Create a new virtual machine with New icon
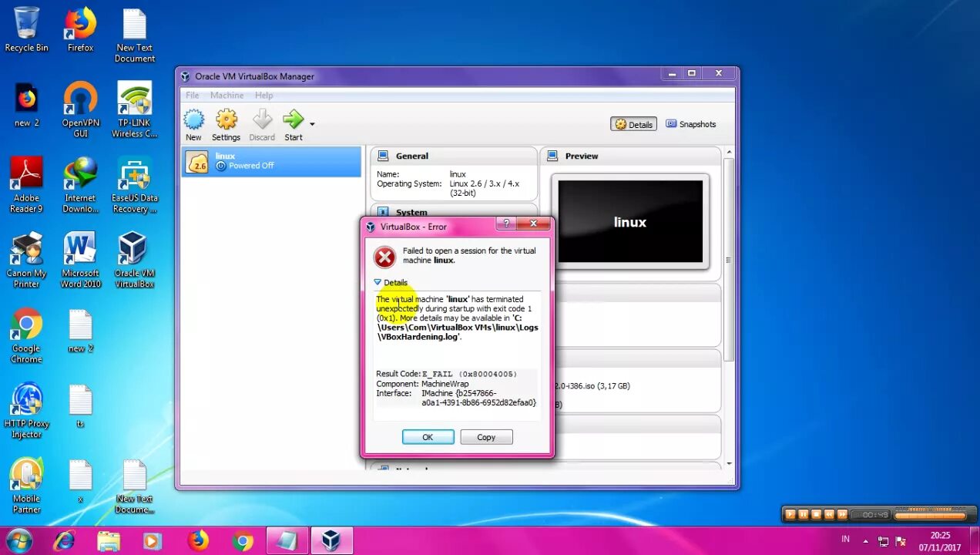The width and height of the screenshot is (980, 555). (x=193, y=123)
